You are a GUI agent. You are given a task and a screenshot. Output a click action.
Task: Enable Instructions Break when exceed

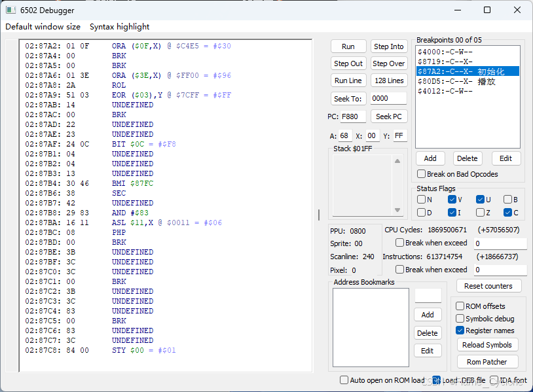tap(399, 270)
